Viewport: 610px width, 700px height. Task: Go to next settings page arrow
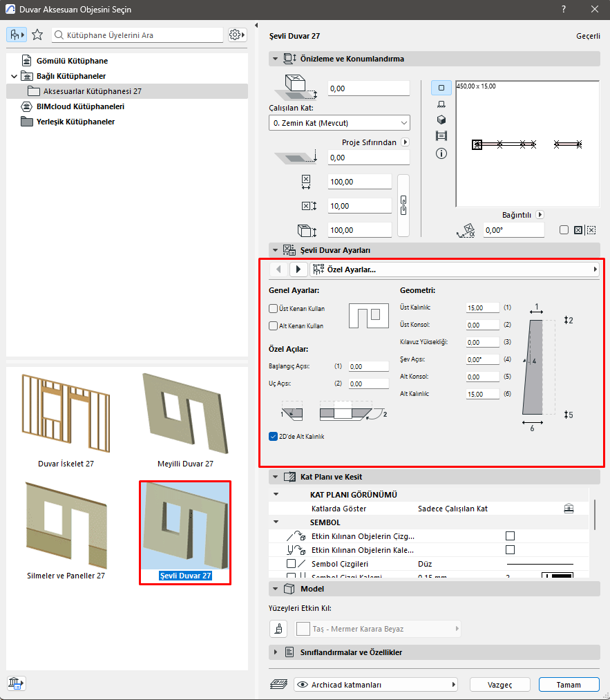point(298,269)
